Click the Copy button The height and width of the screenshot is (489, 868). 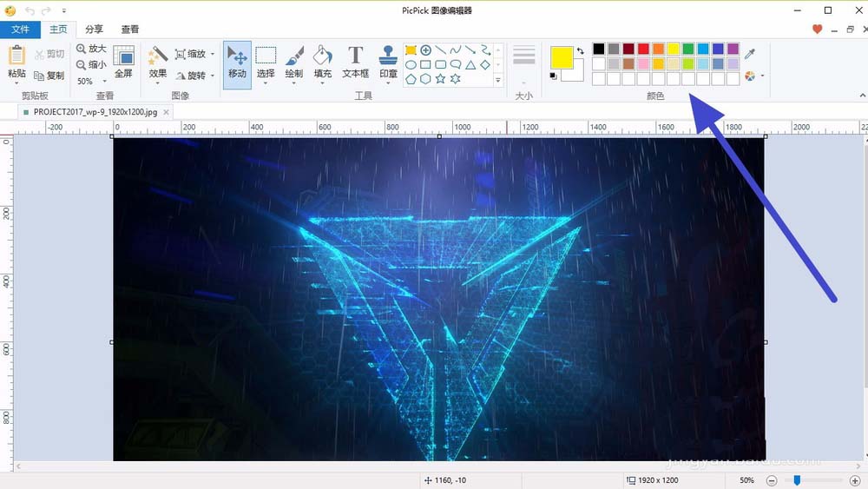click(49, 76)
